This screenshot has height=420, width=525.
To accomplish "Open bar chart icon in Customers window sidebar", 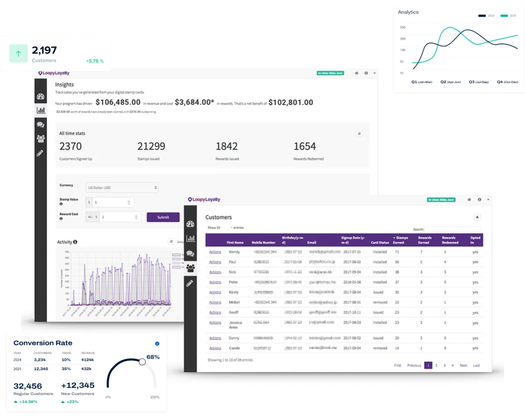I will [190, 238].
